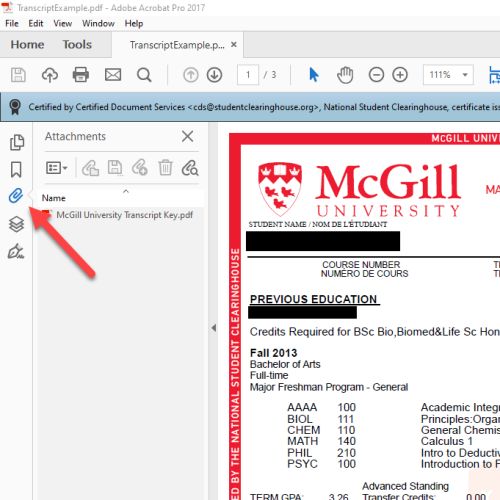Image resolution: width=500 pixels, height=500 pixels.
Task: Switch to the Tools tab
Action: (77, 45)
